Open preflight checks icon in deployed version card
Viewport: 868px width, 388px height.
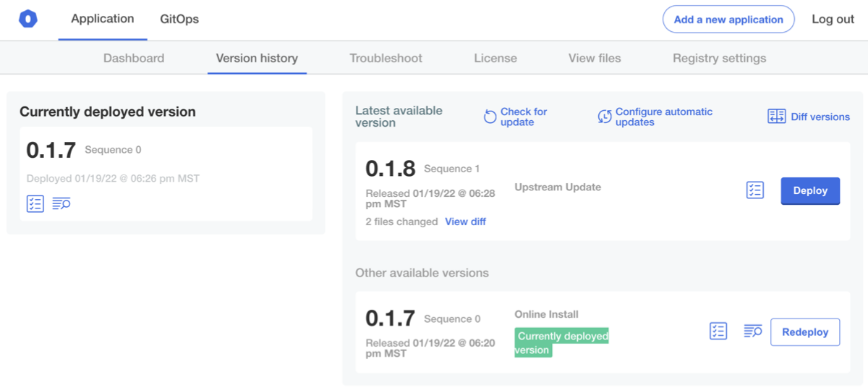[x=35, y=204]
